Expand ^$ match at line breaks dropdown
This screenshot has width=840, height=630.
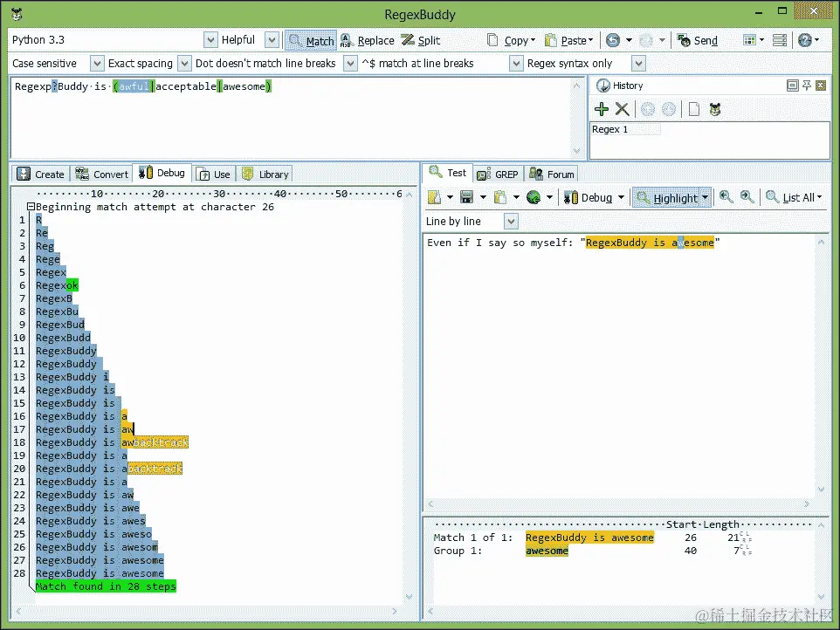coord(515,63)
